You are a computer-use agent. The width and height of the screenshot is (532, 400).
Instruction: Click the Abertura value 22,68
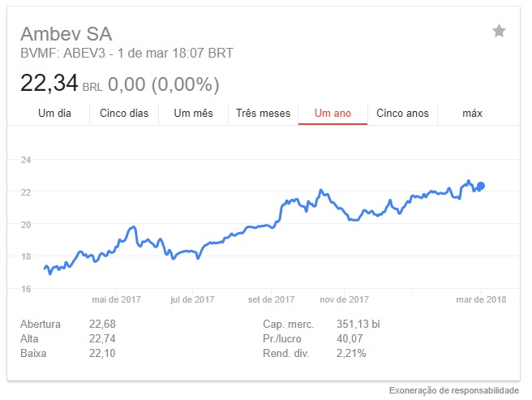pyautogui.click(x=102, y=324)
